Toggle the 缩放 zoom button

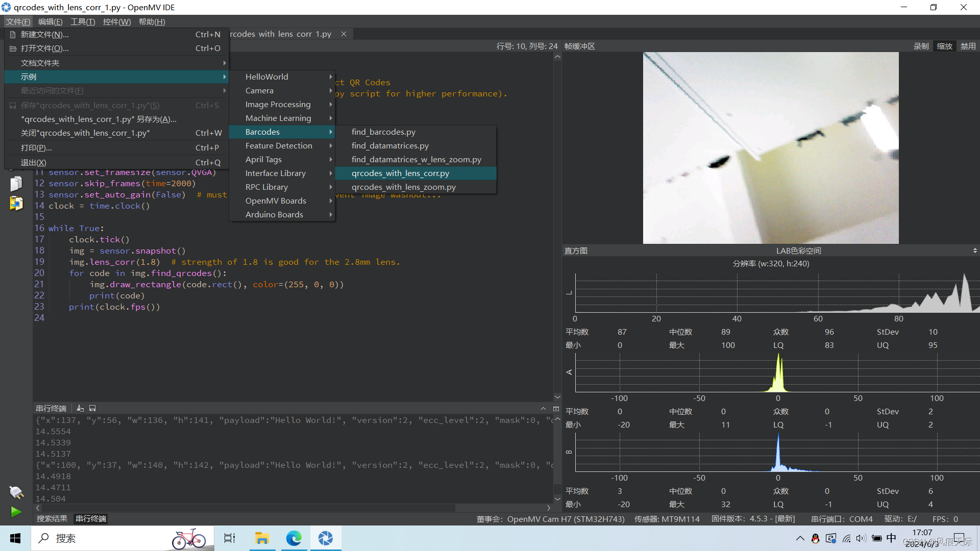(944, 46)
